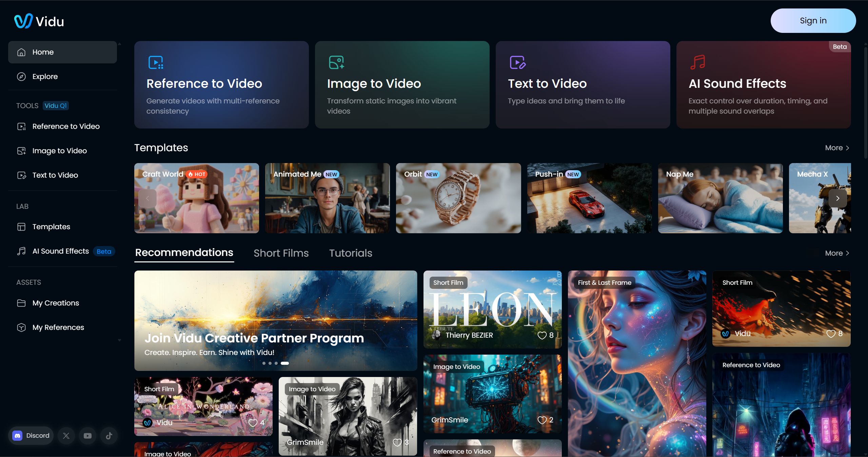Image resolution: width=868 pixels, height=457 pixels.
Task: Click the Reference to Video card icon
Action: tap(156, 62)
